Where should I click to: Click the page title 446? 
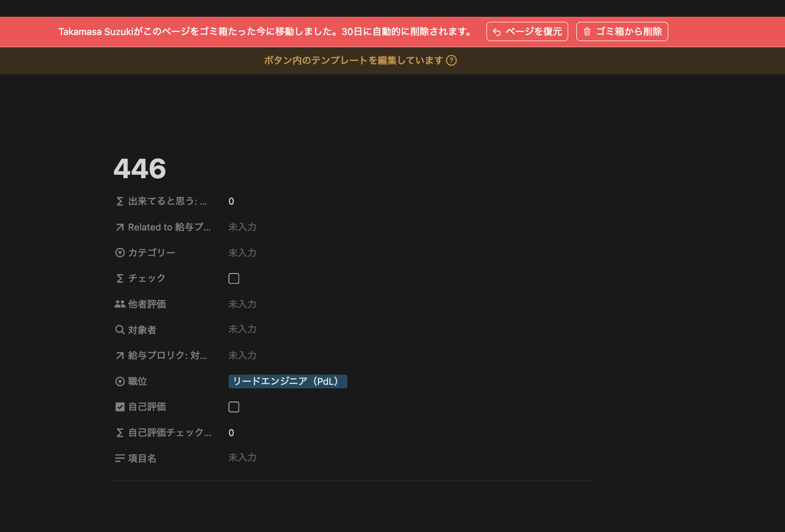140,169
